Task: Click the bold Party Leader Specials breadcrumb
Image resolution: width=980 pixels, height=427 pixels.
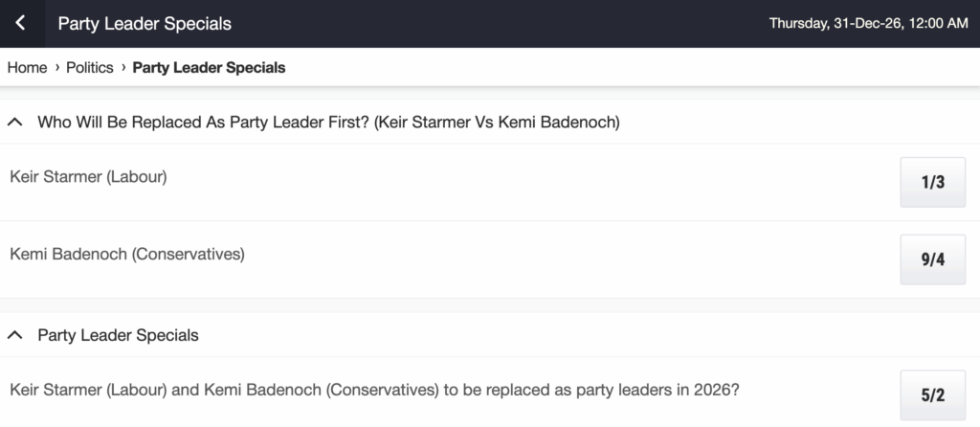Action: (209, 68)
